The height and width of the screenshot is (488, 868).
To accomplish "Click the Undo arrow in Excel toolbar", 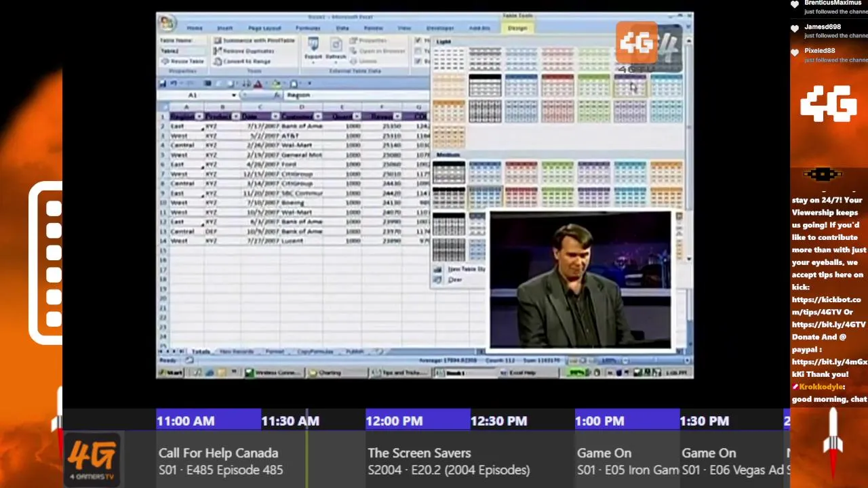I will pos(174,83).
